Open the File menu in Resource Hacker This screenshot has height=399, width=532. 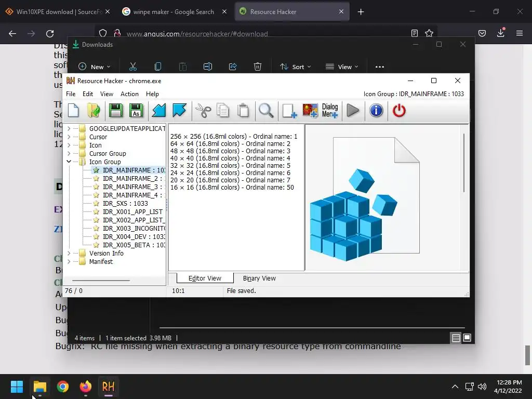(x=71, y=94)
